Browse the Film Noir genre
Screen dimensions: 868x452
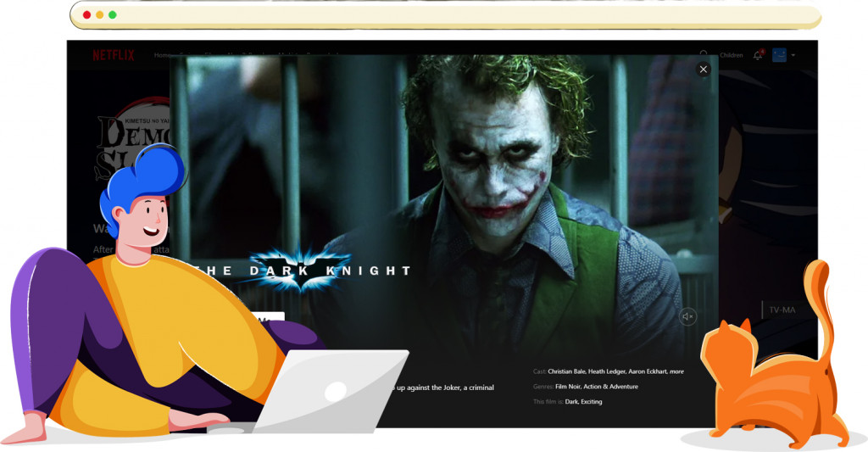click(568, 387)
